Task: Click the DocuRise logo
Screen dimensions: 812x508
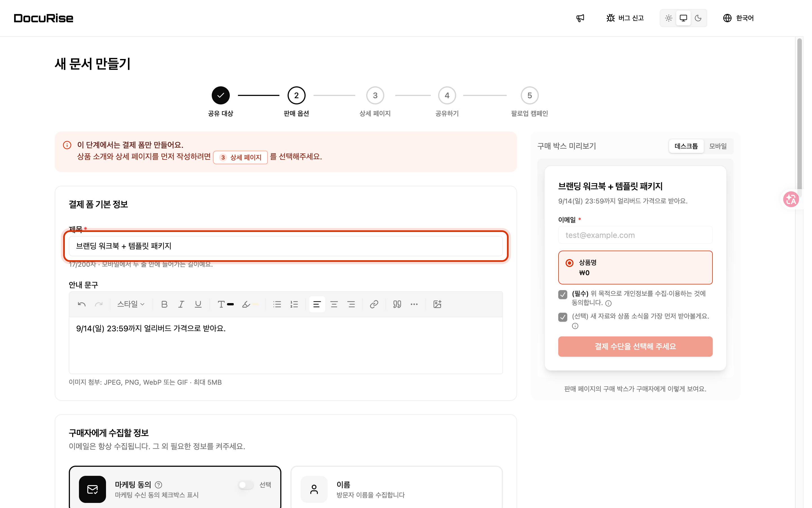Action: (44, 18)
